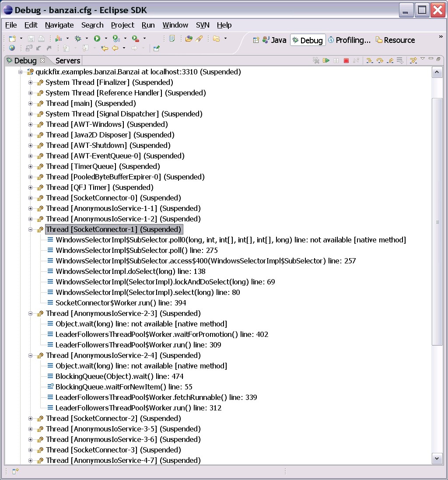Select frame BlockingQueue.waitForNewItem() line: 55
The image size is (448, 480).
click(124, 387)
